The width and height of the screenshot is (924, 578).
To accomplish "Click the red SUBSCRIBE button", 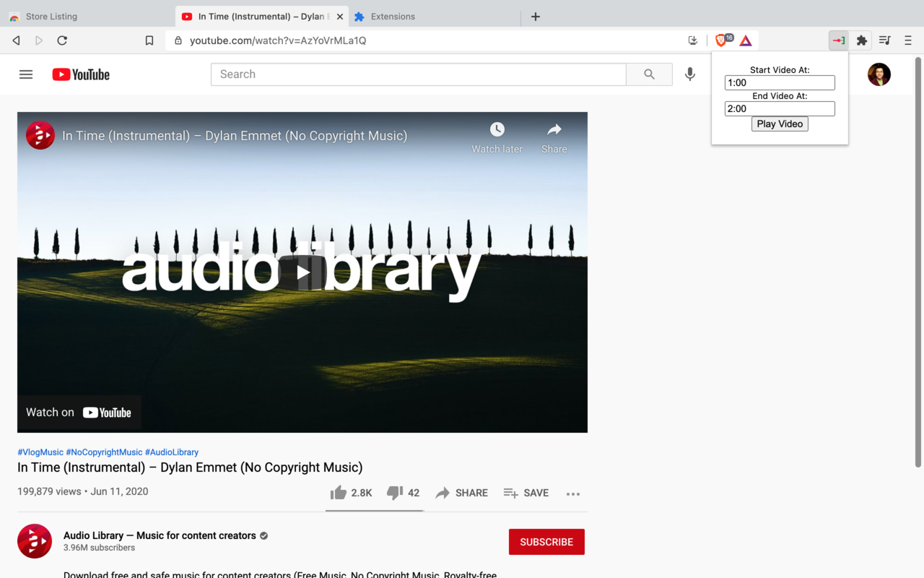I will (x=546, y=542).
